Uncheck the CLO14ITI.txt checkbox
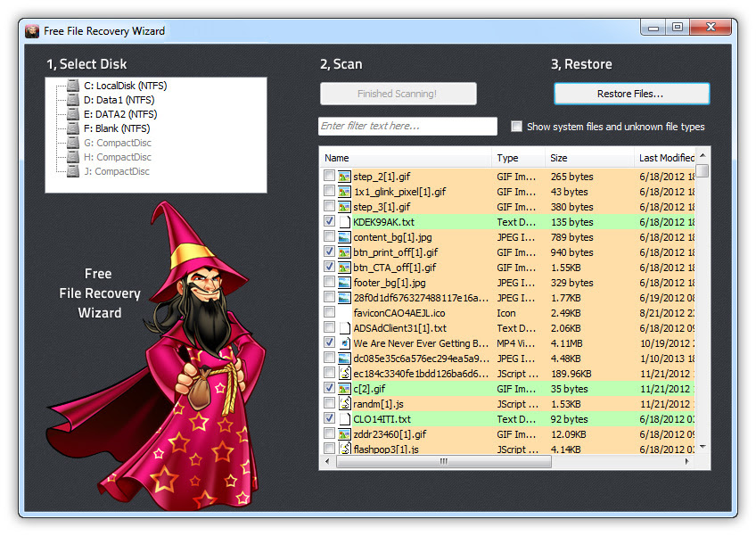The image size is (756, 536). 330,419
